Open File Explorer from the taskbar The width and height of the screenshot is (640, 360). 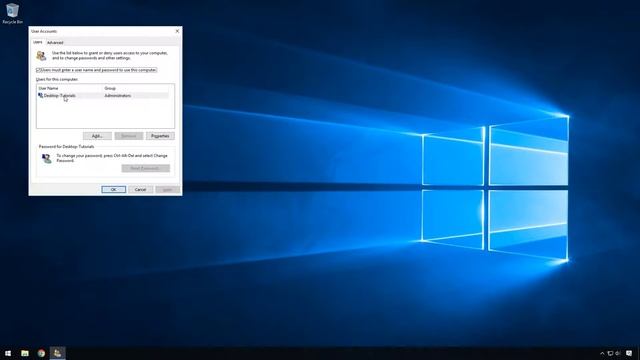point(25,353)
